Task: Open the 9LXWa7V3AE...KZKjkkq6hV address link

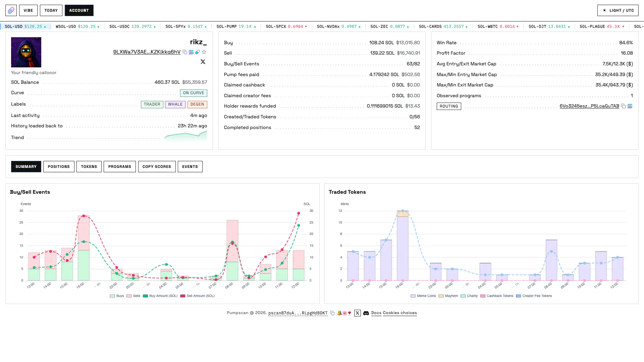Action: [x=147, y=52]
